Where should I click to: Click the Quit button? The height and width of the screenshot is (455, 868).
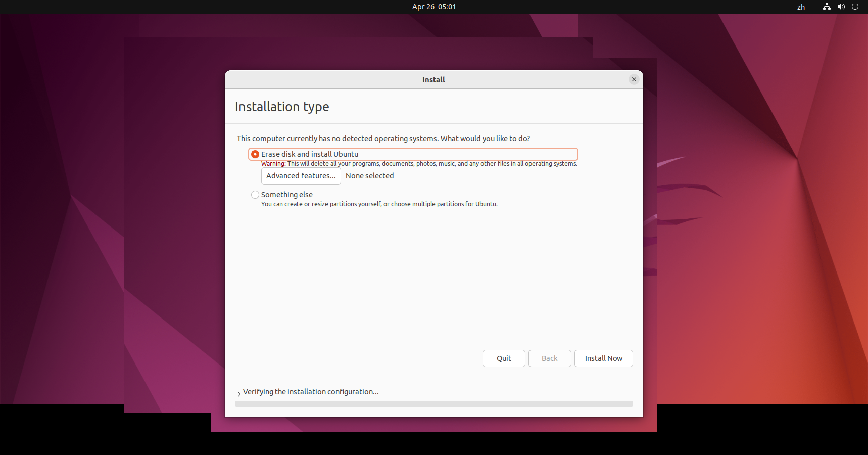pyautogui.click(x=504, y=358)
